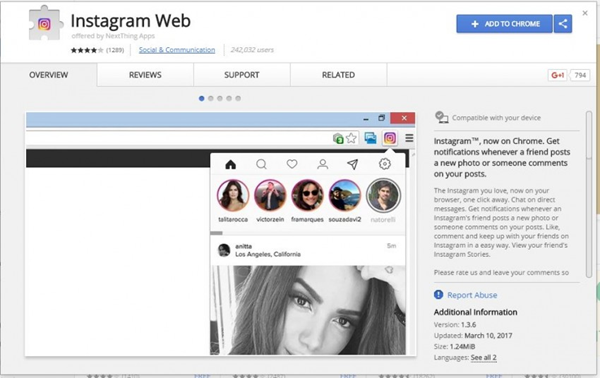Select the last screenshot carousel dot
The height and width of the screenshot is (378, 600).
click(x=238, y=98)
